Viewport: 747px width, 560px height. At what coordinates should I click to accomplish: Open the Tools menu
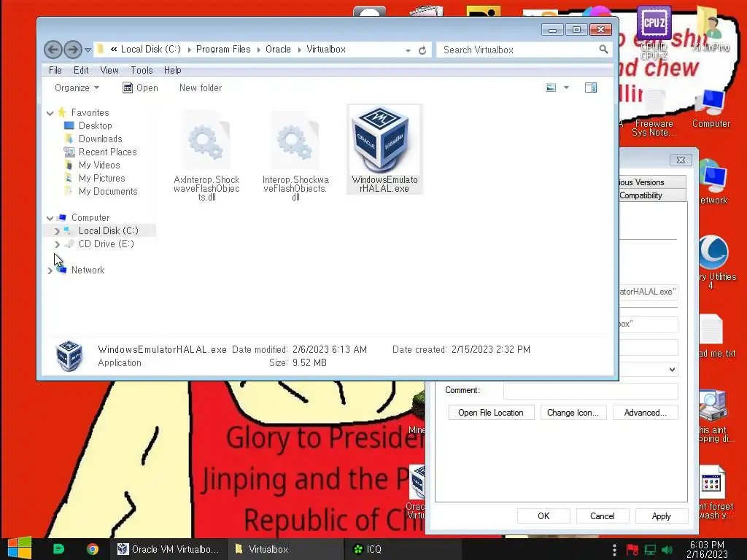click(142, 70)
